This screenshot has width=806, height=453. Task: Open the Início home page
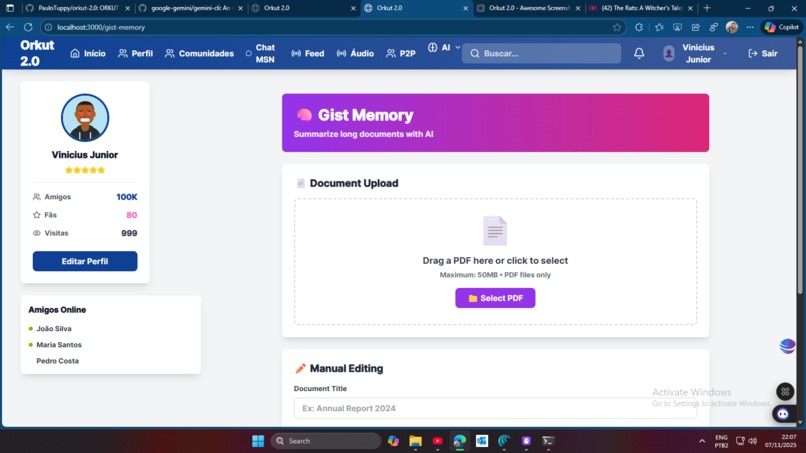coord(88,53)
